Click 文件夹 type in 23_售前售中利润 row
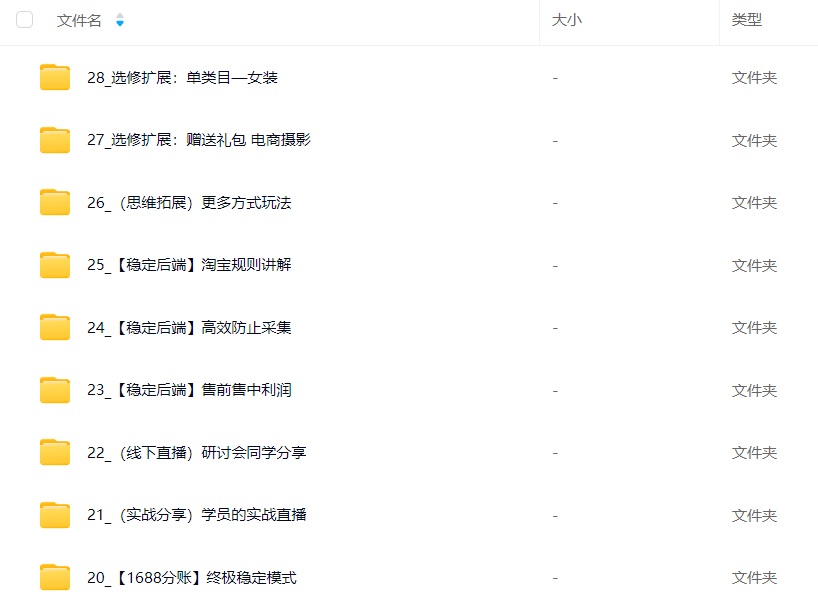Viewport: 818px width, 615px height. [754, 391]
